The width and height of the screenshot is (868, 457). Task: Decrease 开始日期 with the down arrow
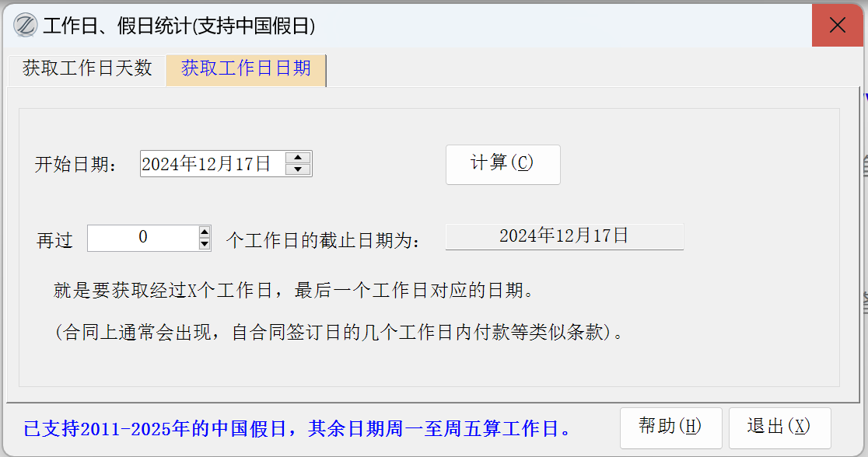[298, 169]
